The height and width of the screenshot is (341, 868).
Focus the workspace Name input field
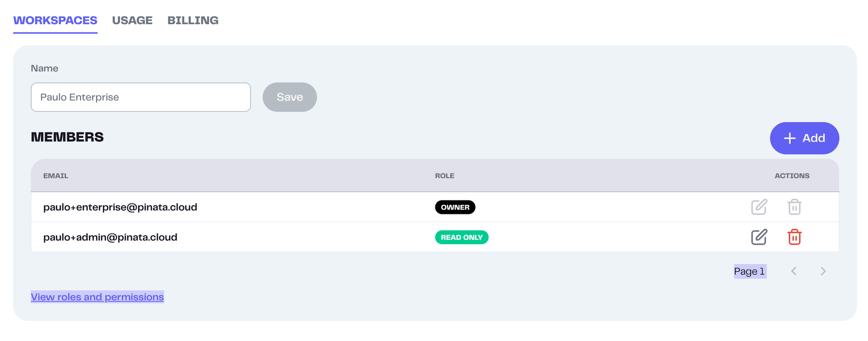(x=141, y=97)
